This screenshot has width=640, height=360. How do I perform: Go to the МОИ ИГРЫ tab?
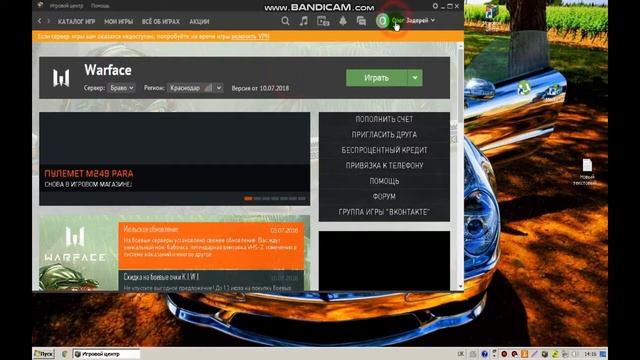118,22
